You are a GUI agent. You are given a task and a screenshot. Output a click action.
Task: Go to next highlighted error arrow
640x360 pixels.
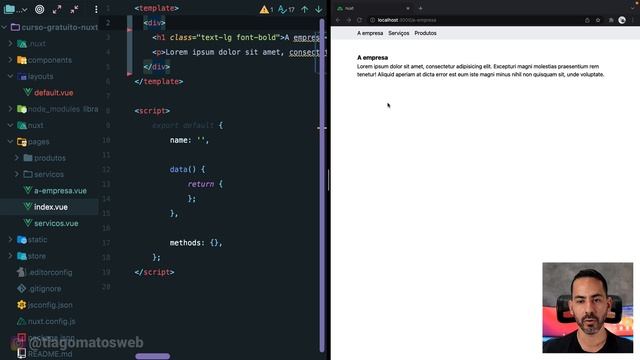point(318,9)
